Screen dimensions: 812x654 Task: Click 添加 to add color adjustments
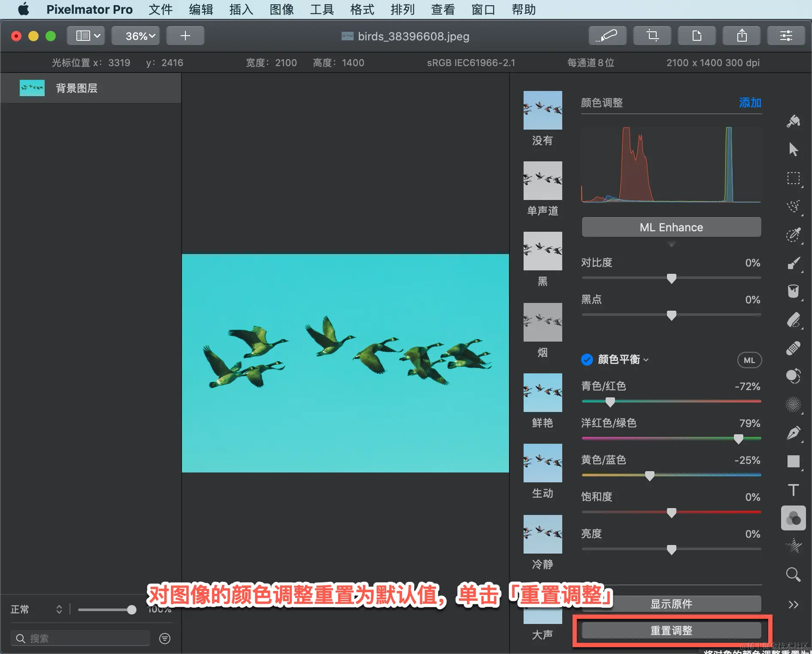[750, 103]
